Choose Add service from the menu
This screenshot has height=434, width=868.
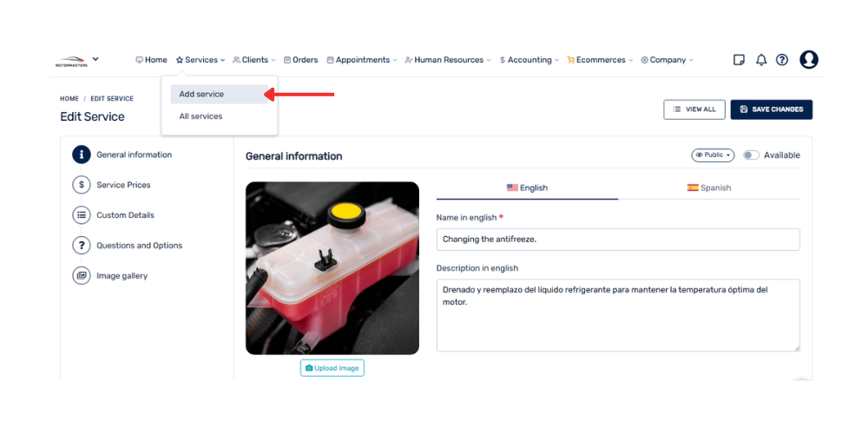(x=201, y=94)
